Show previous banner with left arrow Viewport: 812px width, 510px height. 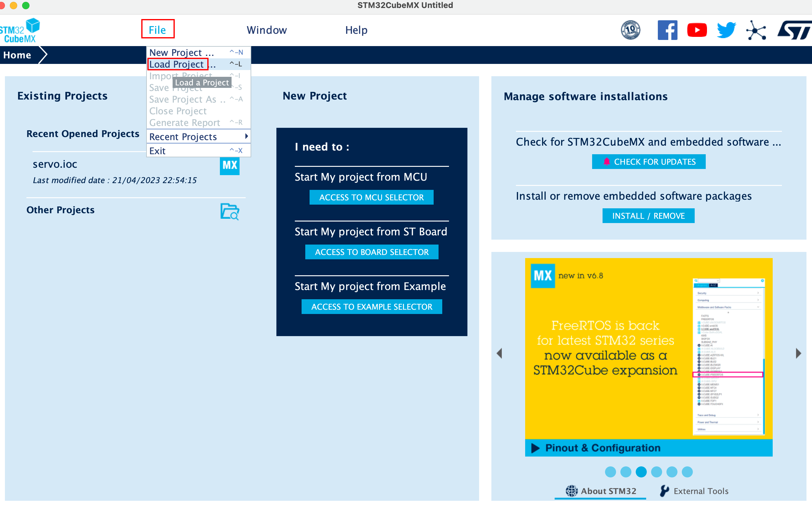coord(500,353)
